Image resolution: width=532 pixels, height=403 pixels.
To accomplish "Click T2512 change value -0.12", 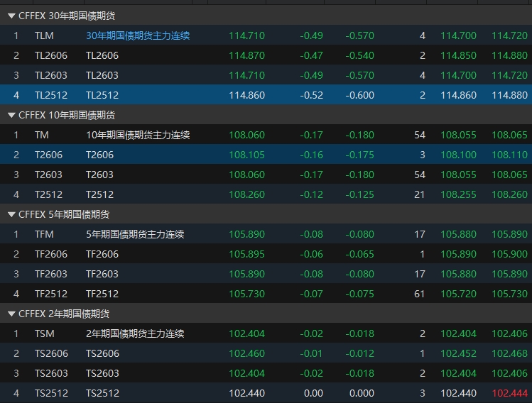I will tap(312, 194).
